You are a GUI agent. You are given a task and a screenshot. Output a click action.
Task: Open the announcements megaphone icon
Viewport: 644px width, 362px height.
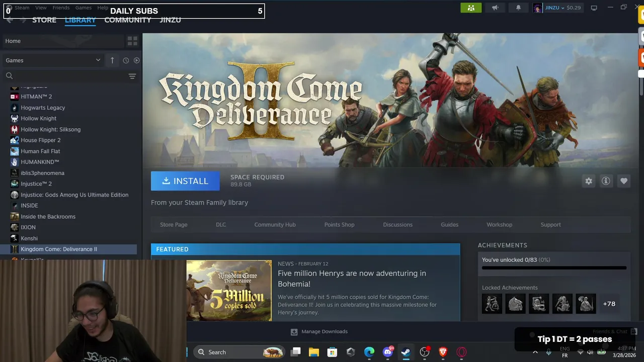[x=495, y=8]
